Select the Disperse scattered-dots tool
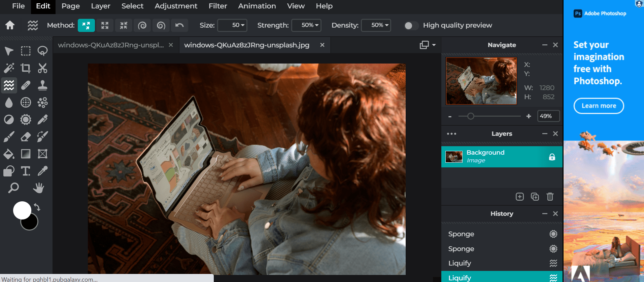 (x=42, y=103)
